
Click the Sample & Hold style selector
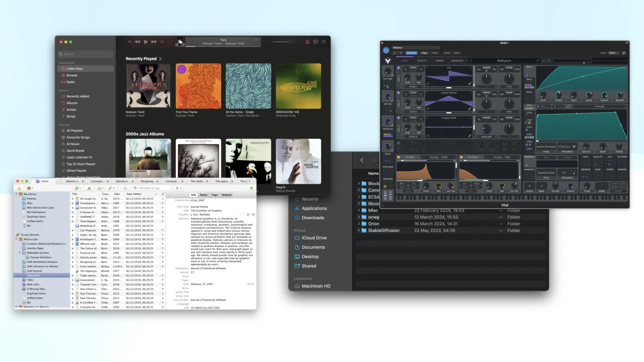coord(546,173)
